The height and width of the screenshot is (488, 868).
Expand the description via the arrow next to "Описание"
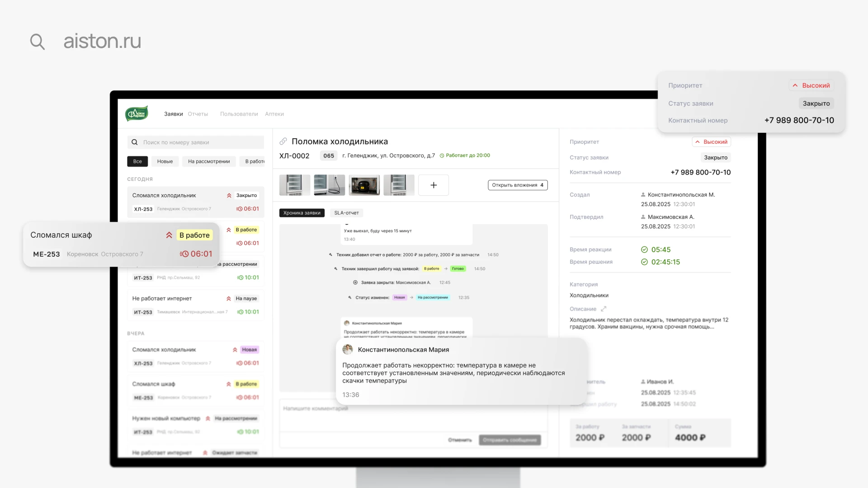pyautogui.click(x=604, y=309)
